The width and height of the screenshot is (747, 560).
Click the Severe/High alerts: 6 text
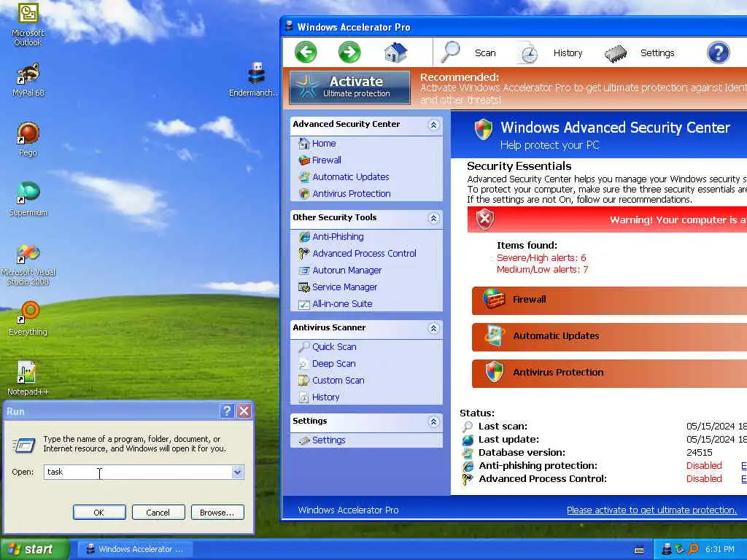tap(541, 257)
